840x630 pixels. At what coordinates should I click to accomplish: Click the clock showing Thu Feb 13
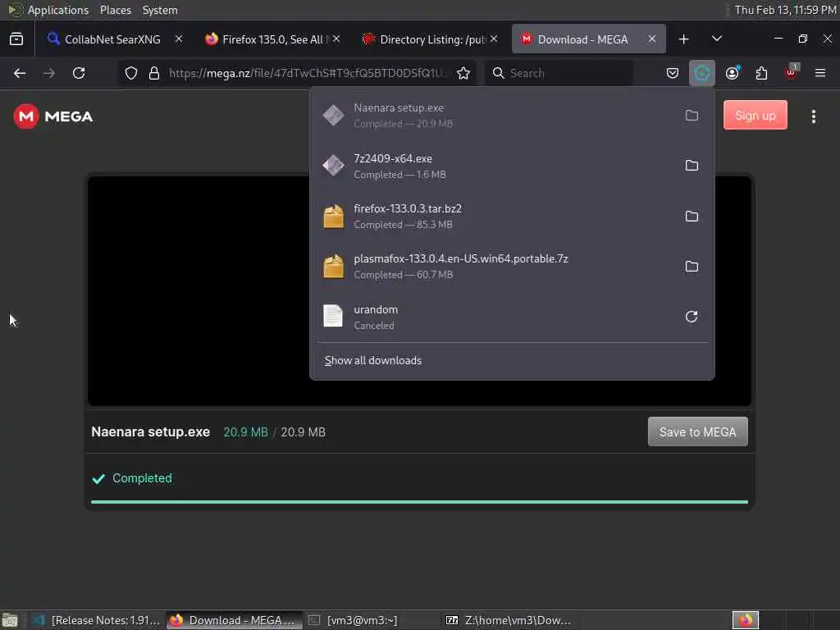tap(785, 10)
